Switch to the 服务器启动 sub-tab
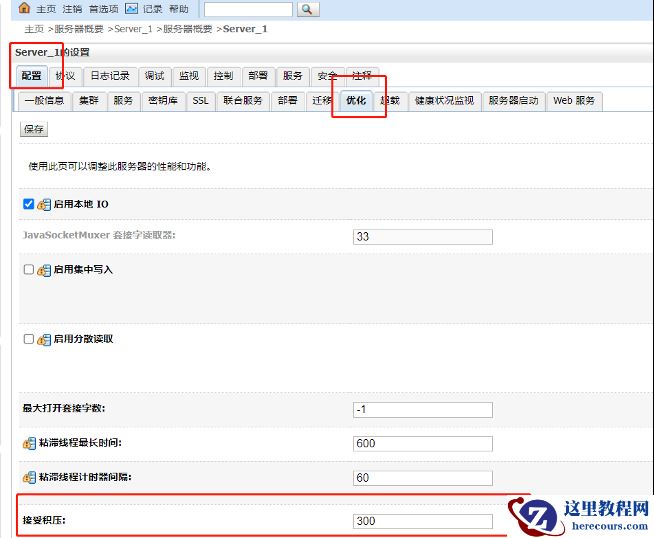654x538 pixels. pyautogui.click(x=513, y=101)
